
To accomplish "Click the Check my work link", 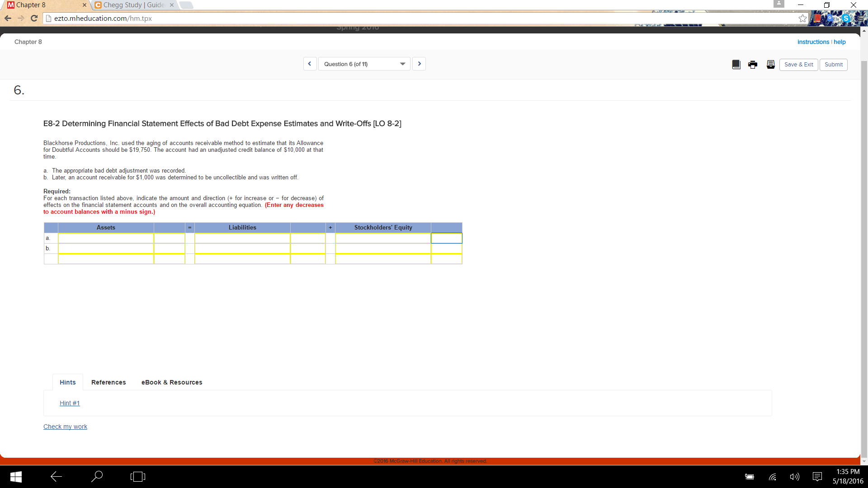I will (x=65, y=427).
